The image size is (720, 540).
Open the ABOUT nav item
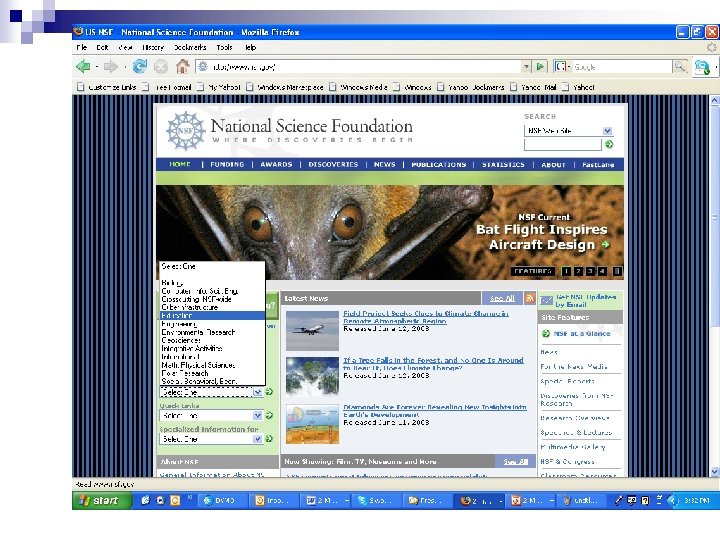[553, 164]
